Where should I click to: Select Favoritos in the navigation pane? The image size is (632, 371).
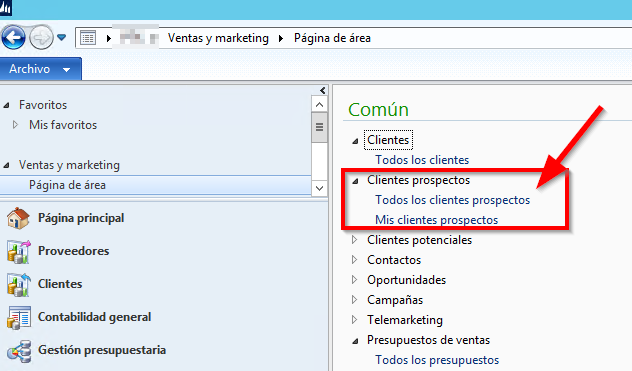coord(43,105)
